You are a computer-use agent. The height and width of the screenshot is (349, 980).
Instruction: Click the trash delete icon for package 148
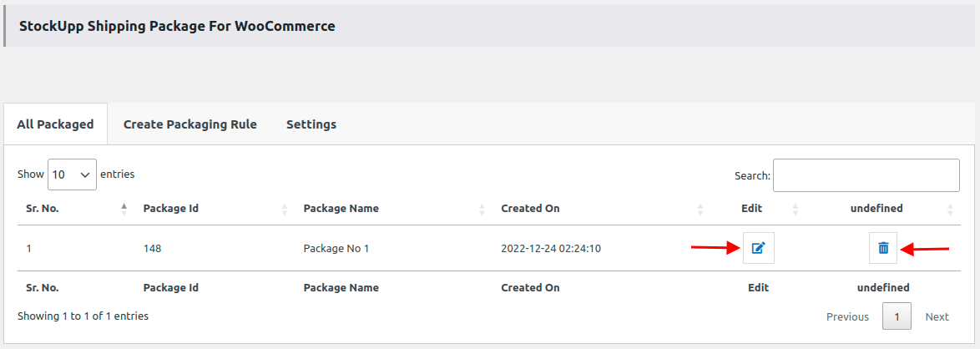click(x=883, y=248)
